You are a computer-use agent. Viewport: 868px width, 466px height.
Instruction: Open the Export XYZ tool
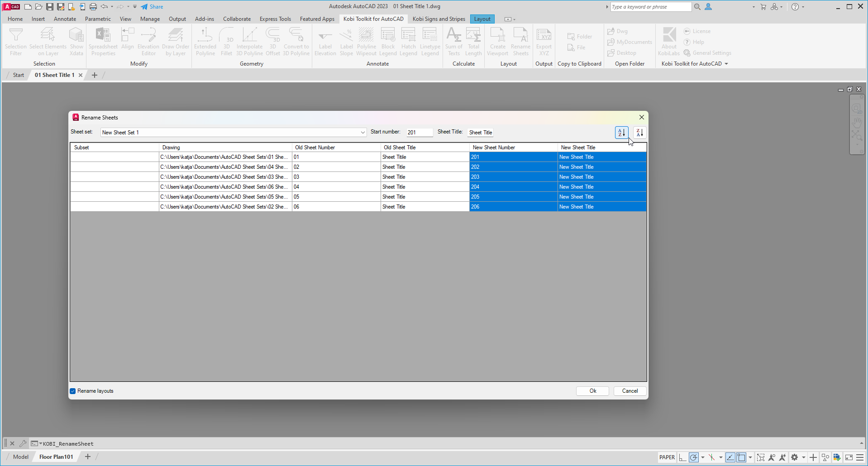543,42
